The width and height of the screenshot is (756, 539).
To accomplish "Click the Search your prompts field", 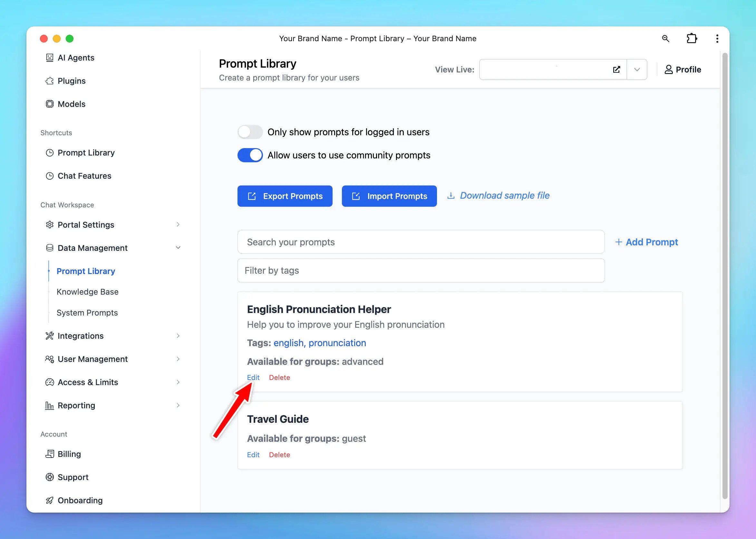I will [421, 242].
